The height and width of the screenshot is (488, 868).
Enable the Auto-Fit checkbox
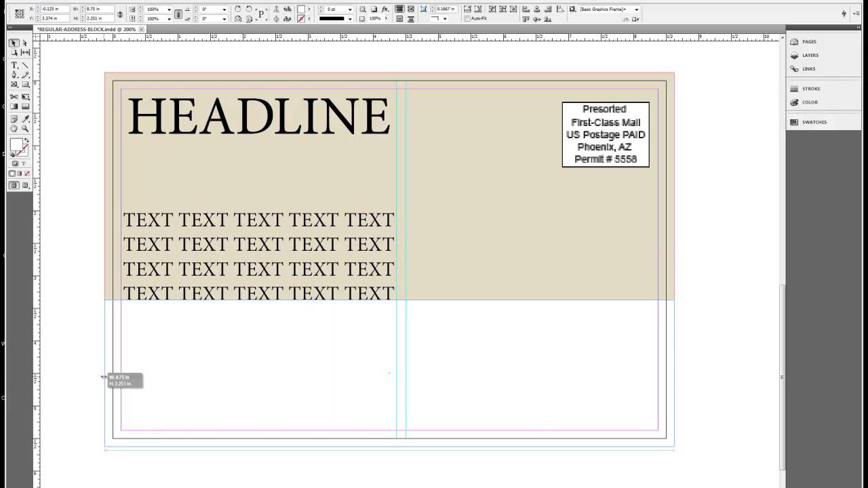click(467, 19)
